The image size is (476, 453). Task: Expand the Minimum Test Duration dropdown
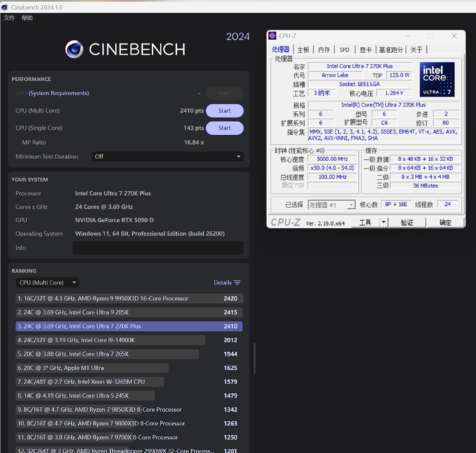click(x=168, y=156)
